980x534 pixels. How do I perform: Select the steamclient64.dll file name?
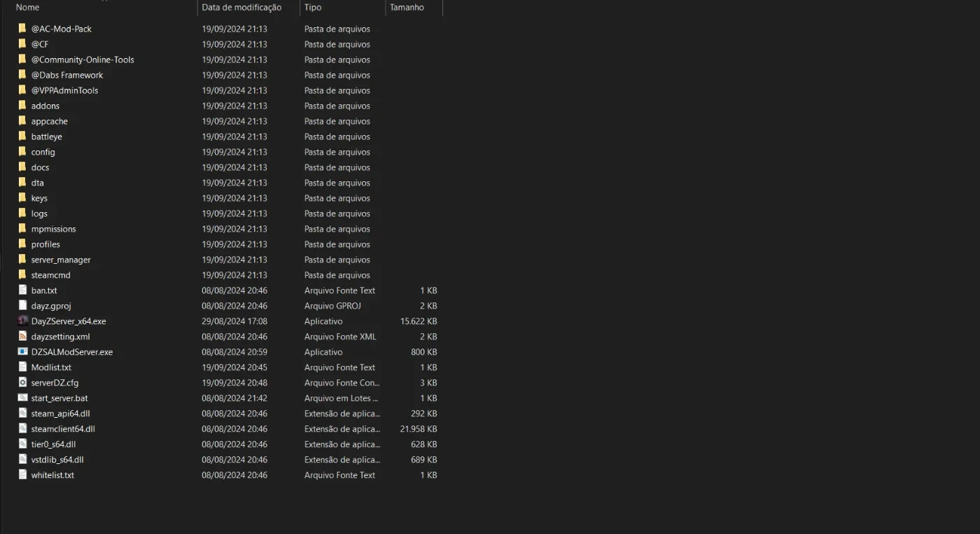click(x=63, y=429)
